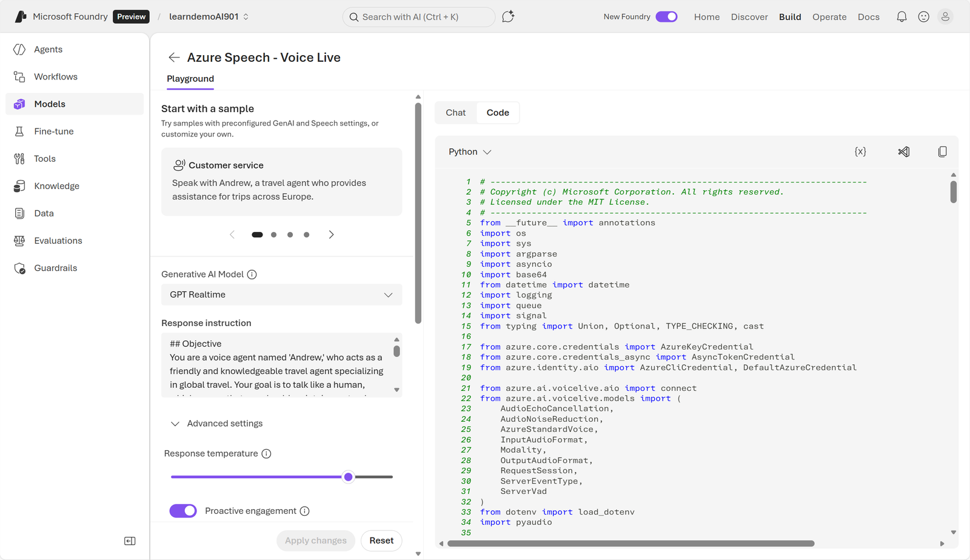Open the Docs menu item

click(869, 17)
